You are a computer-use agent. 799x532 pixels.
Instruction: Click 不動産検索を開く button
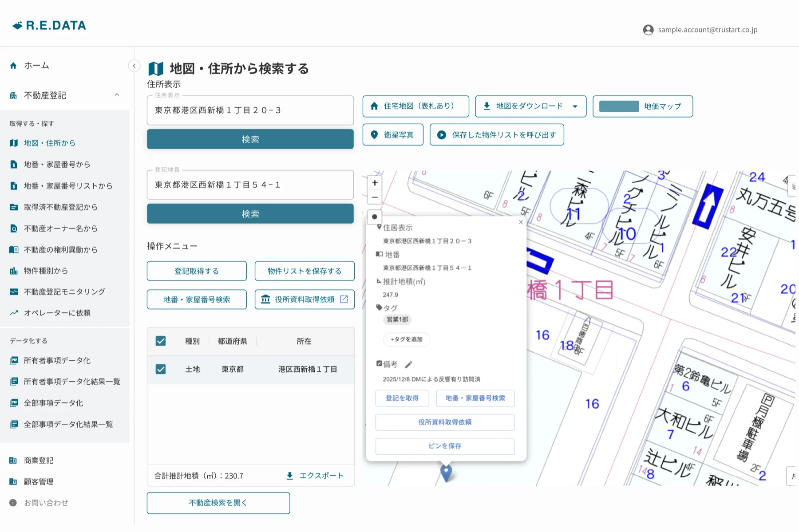218,503
